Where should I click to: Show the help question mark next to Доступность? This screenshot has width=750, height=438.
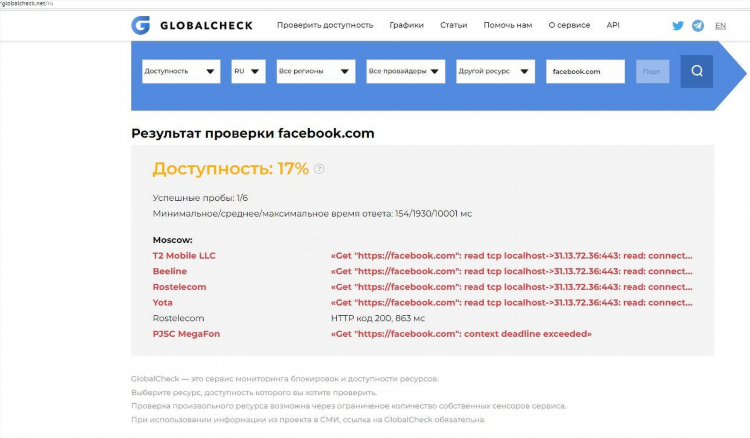tap(319, 169)
